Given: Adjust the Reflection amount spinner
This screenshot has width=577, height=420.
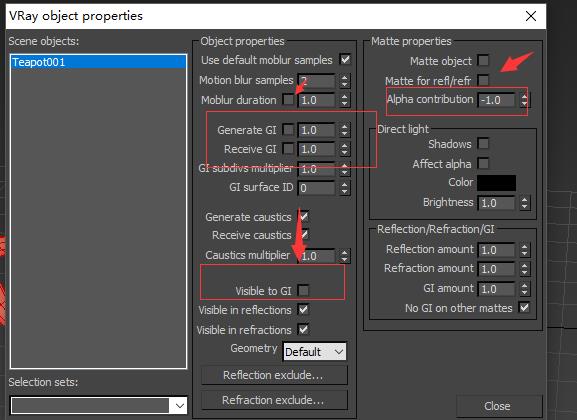Looking at the screenshot, I should click(x=525, y=250).
